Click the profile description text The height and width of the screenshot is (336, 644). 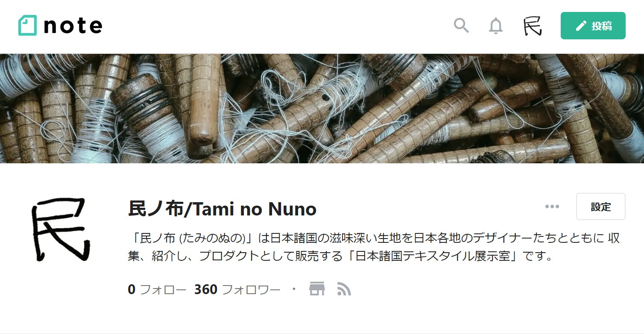point(374,247)
